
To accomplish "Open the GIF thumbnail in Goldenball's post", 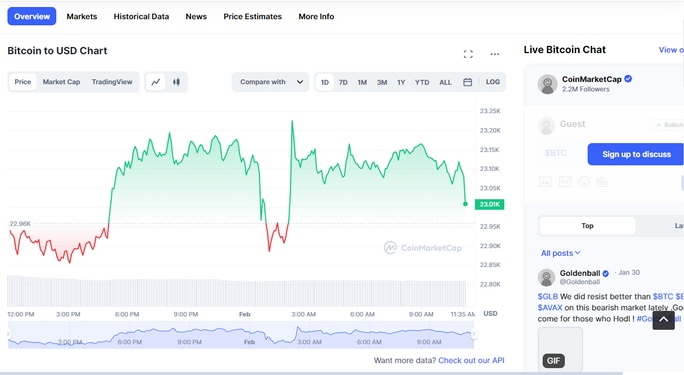I will pyautogui.click(x=560, y=349).
